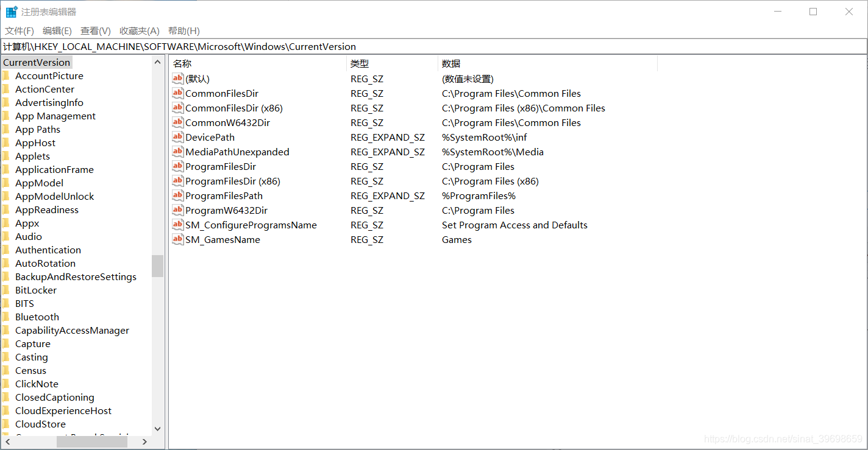Click the folder icon of ActionCenter key

[6, 89]
